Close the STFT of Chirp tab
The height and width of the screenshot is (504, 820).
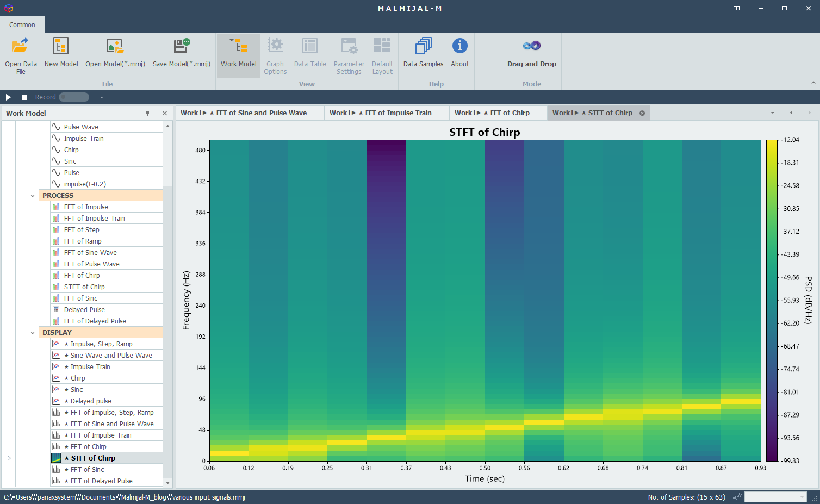coord(642,113)
